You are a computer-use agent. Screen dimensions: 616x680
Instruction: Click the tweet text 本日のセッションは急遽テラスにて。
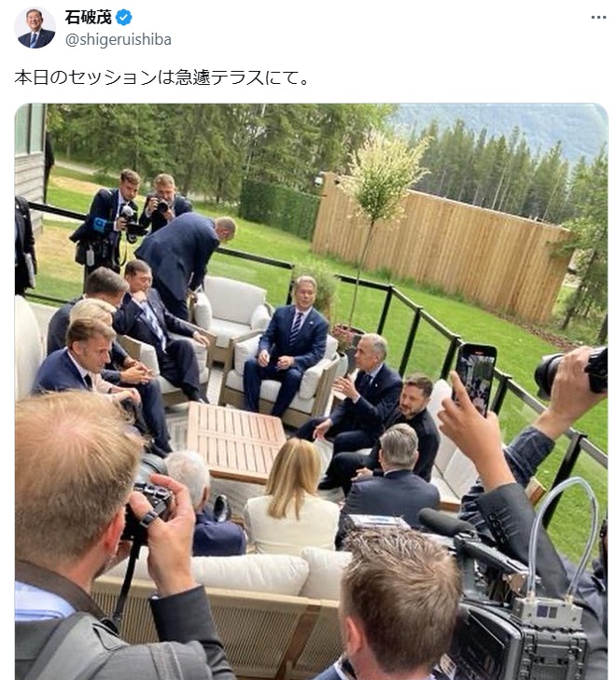coord(161,77)
